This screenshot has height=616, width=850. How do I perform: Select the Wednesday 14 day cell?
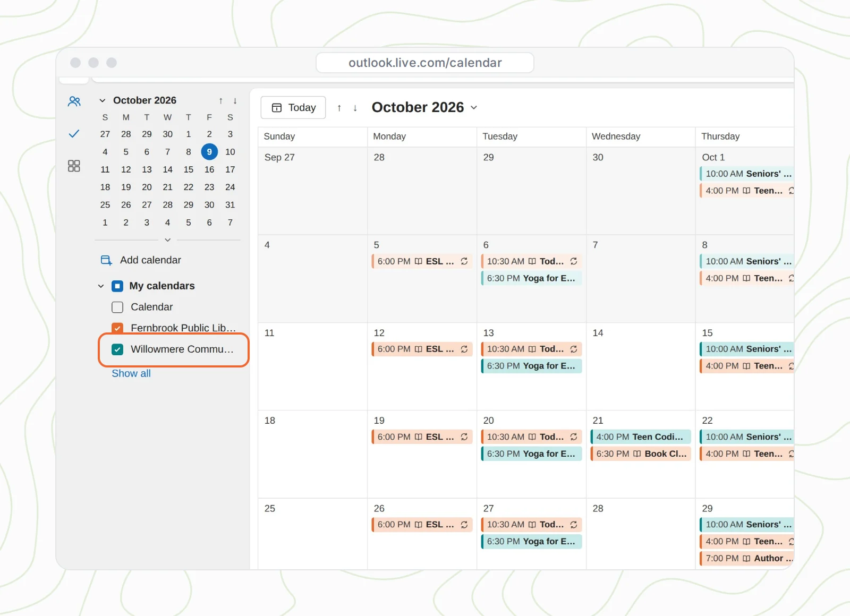pos(641,366)
